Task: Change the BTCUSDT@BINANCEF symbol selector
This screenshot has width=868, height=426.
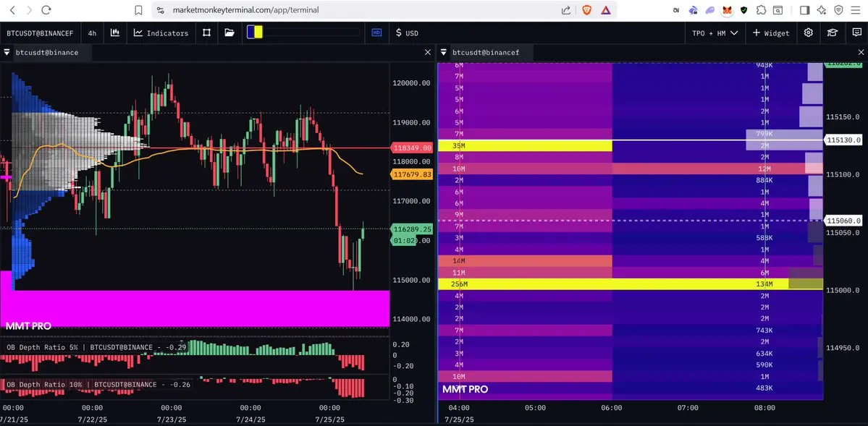Action: (40, 33)
